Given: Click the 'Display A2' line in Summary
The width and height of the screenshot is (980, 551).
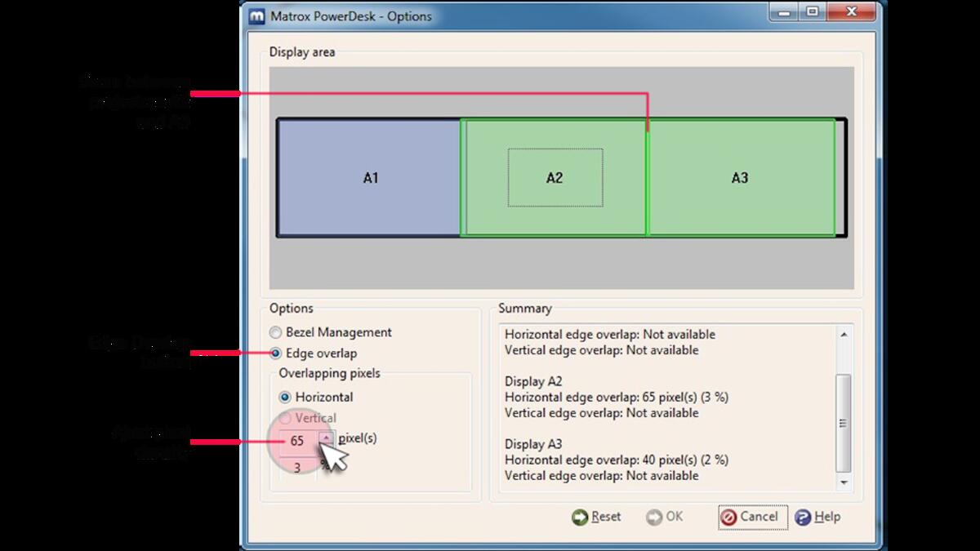Looking at the screenshot, I should coord(533,382).
